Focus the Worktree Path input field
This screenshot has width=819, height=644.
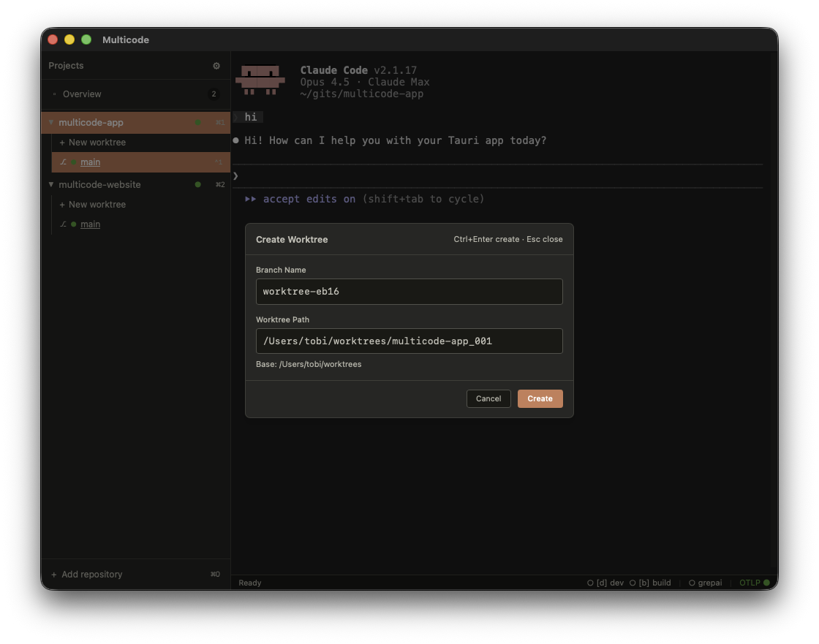pyautogui.click(x=409, y=341)
